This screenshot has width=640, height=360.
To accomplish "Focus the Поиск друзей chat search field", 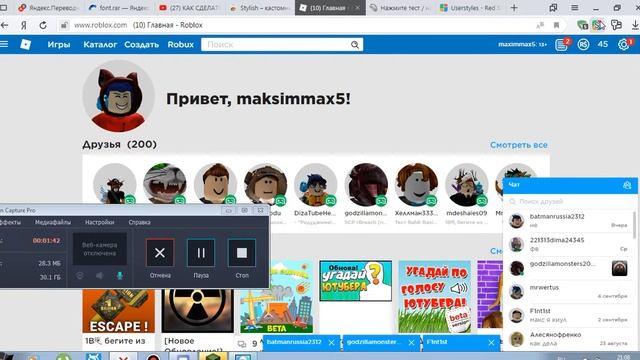I will (x=569, y=202).
